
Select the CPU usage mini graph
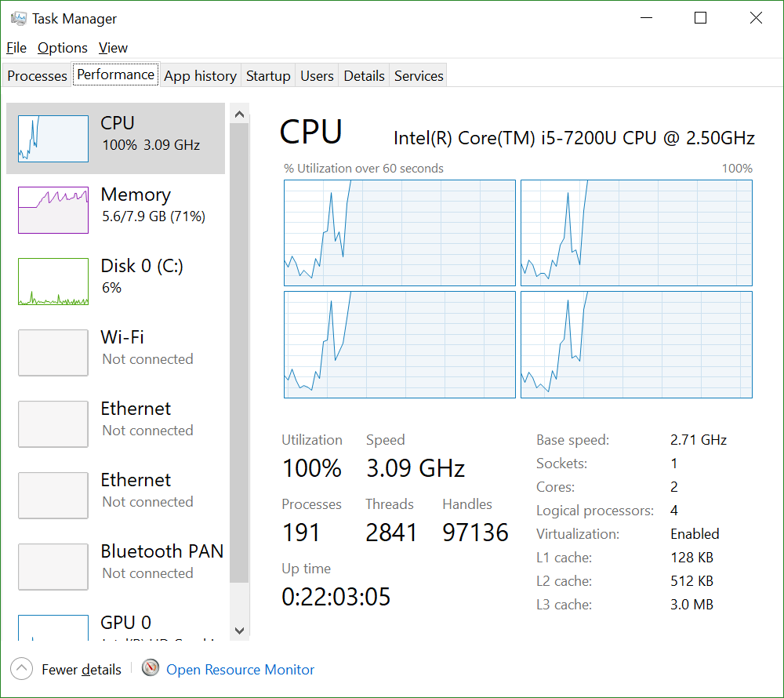click(53, 139)
